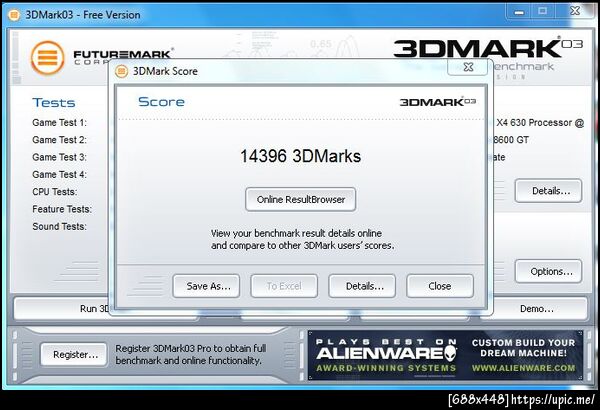Viewport: 600px width, 410px height.
Task: Click Save As... in the score dialog
Action: coord(207,286)
